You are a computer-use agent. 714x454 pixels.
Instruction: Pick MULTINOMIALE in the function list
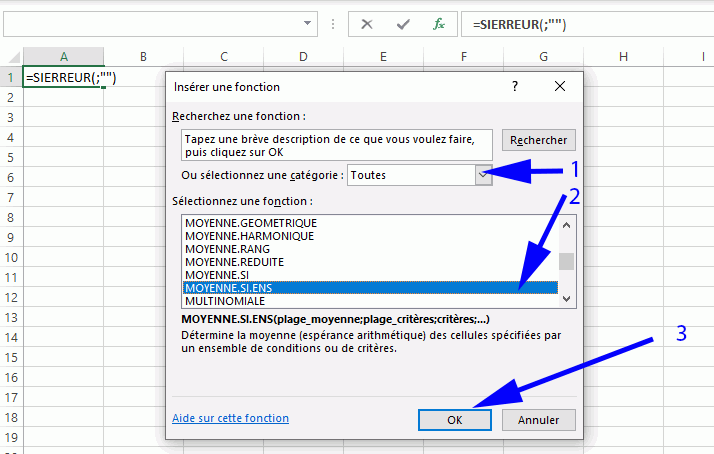tap(227, 300)
